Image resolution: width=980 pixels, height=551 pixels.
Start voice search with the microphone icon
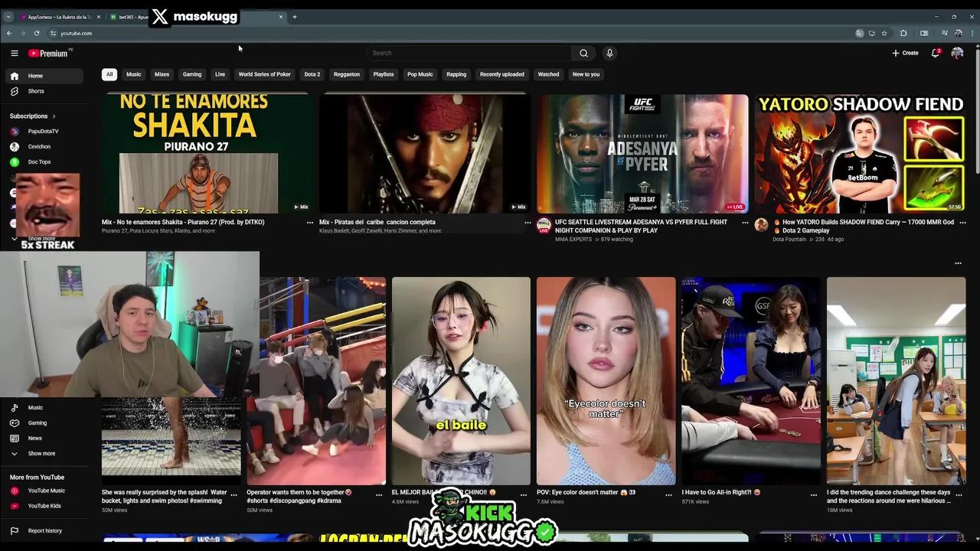609,53
